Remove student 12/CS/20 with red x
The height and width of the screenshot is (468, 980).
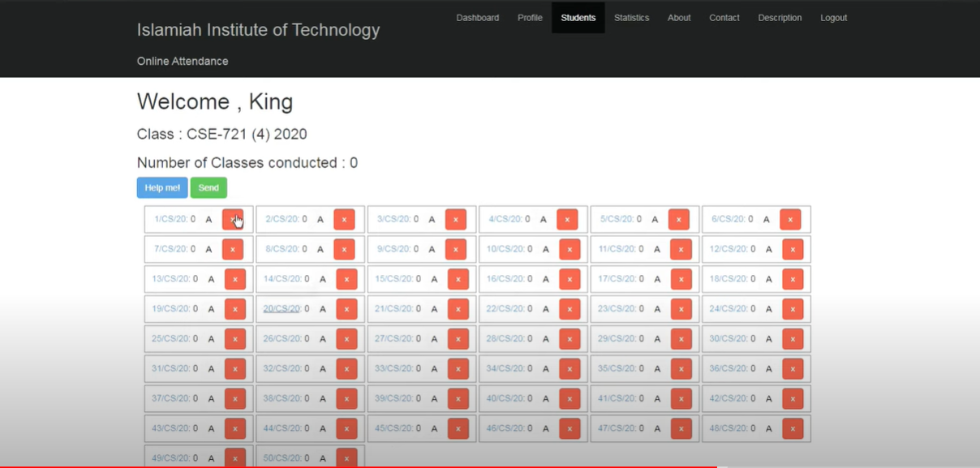coord(792,249)
